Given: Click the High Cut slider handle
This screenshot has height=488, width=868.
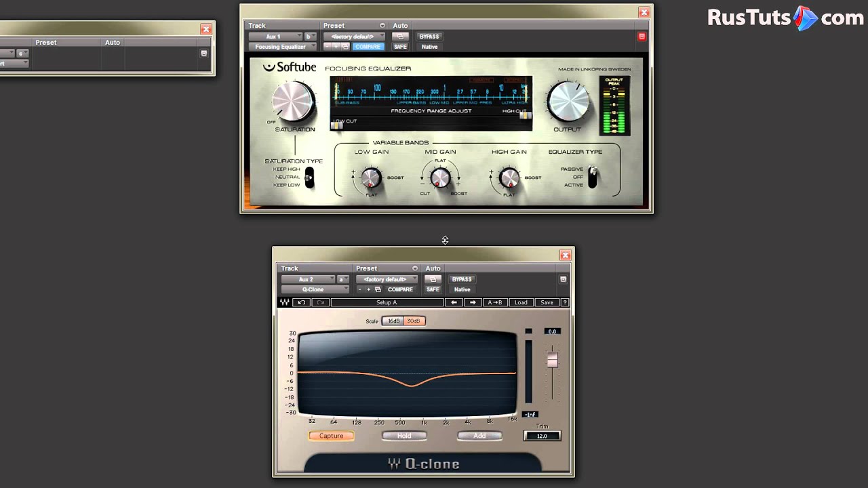Looking at the screenshot, I should [x=526, y=116].
